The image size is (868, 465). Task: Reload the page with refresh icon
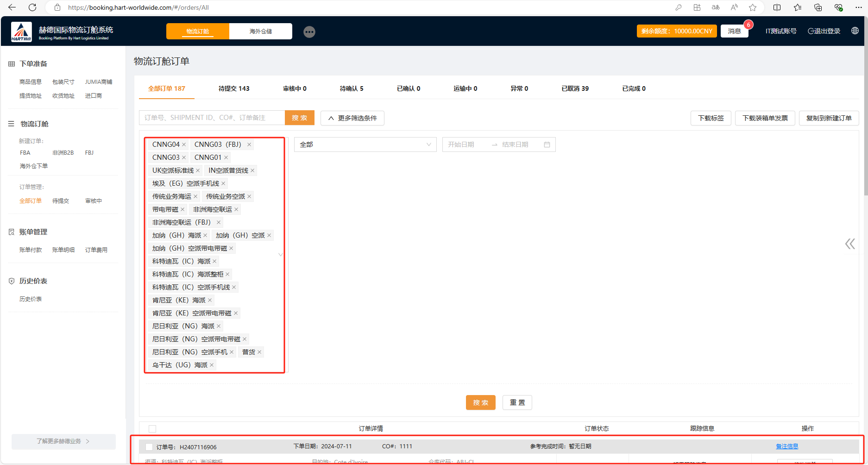[x=32, y=7]
